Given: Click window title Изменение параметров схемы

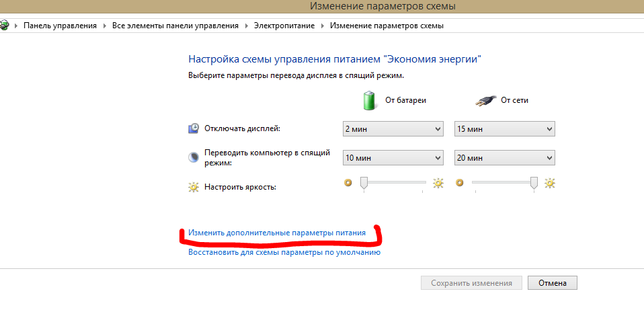Looking at the screenshot, I should pos(383,6).
